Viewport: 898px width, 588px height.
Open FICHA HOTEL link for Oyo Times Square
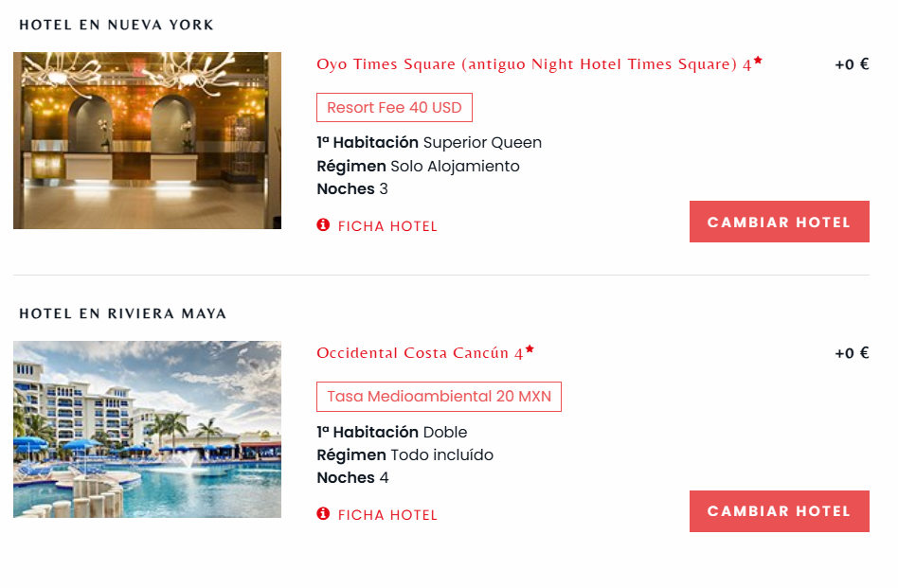coord(387,226)
